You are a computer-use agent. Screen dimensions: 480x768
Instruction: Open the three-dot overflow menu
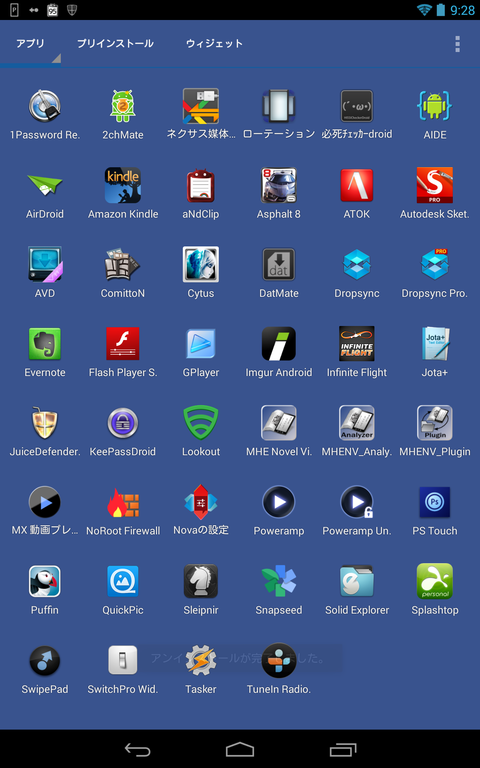click(457, 44)
